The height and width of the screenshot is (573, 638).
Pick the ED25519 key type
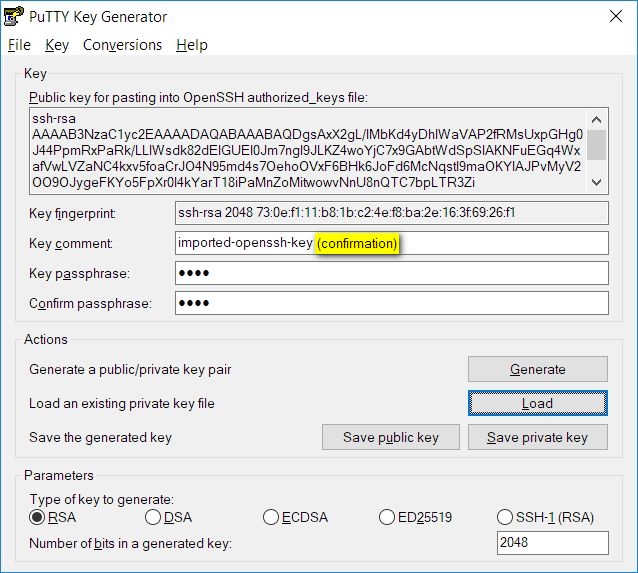[388, 517]
